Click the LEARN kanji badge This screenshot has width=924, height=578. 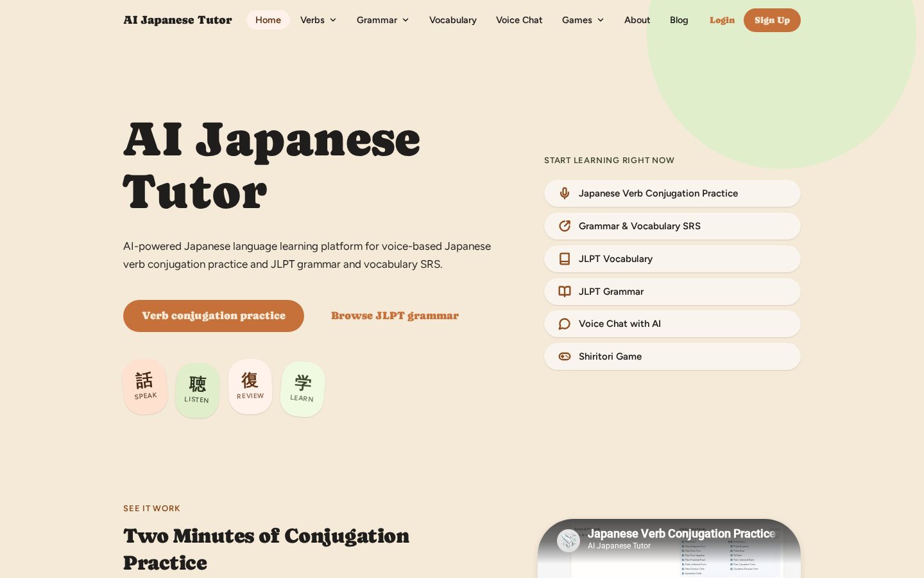pyautogui.click(x=302, y=389)
